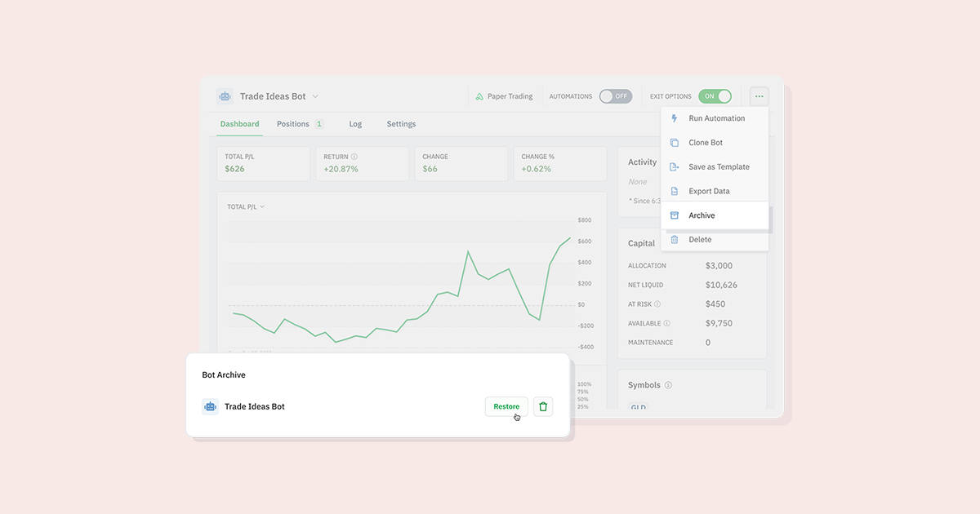Click the Run Automation lightning icon
This screenshot has height=514, width=980.
click(x=673, y=118)
